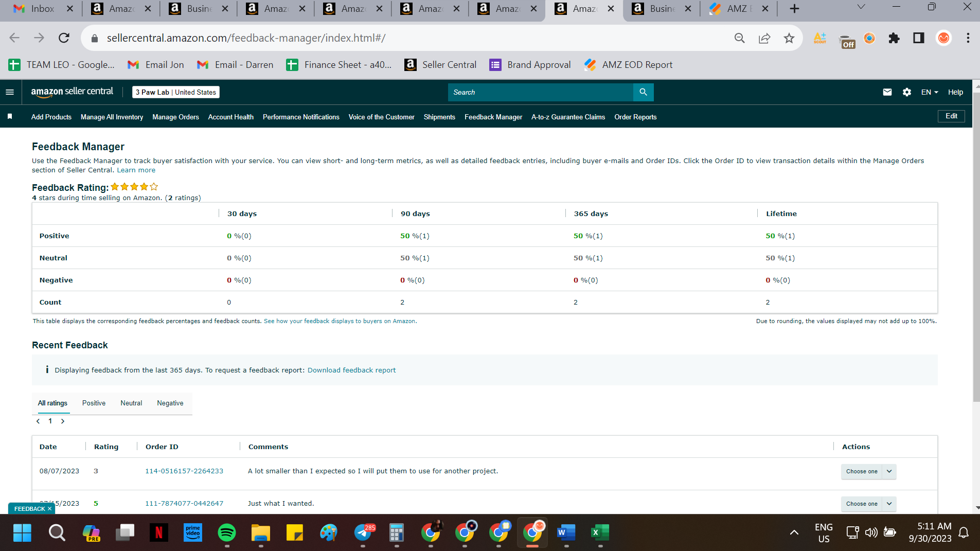The width and height of the screenshot is (980, 551).
Task: Open Account Health menu item
Action: point(231,117)
